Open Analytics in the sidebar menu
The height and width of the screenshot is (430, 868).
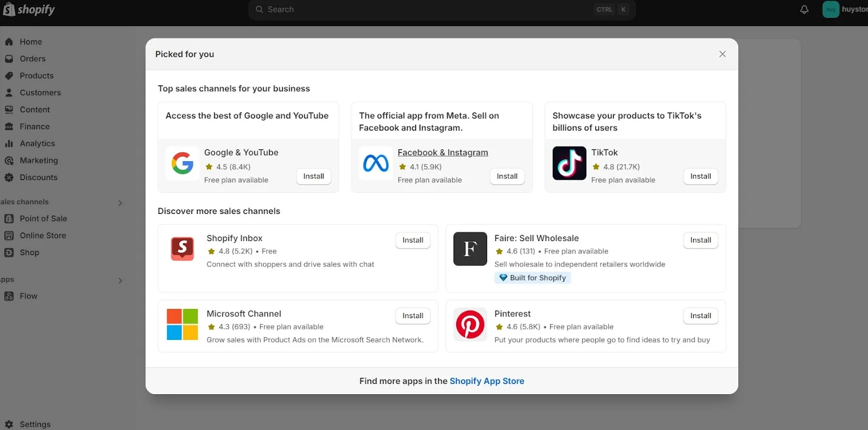(37, 143)
